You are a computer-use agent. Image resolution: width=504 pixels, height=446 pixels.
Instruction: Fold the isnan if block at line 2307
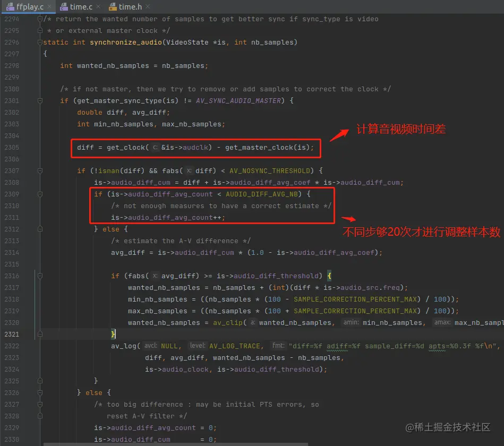40,170
